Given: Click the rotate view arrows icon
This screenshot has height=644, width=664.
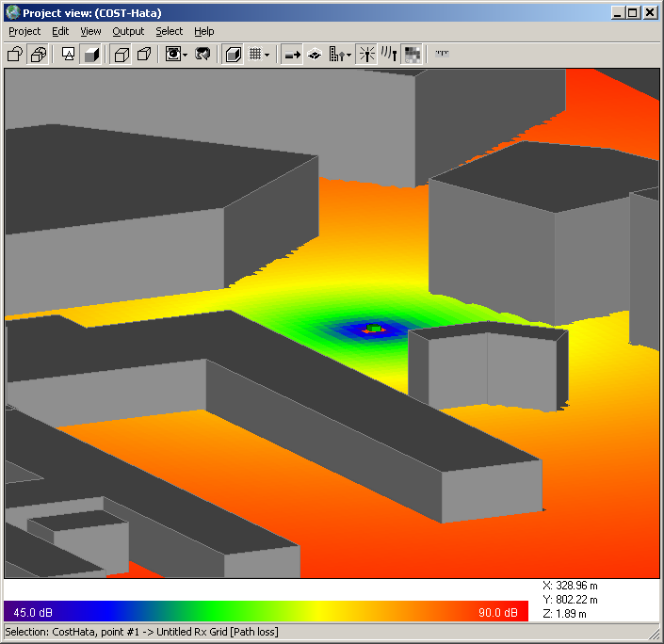Looking at the screenshot, I should (202, 55).
